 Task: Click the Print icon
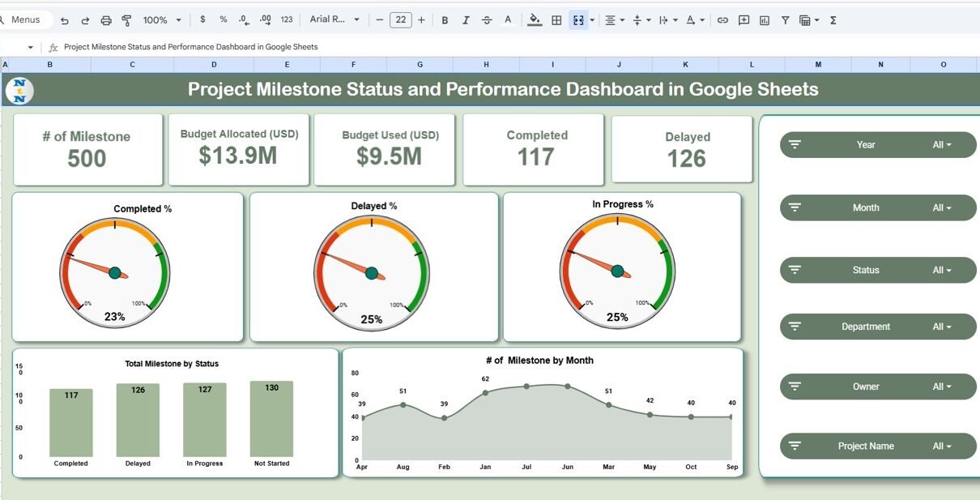(x=106, y=20)
